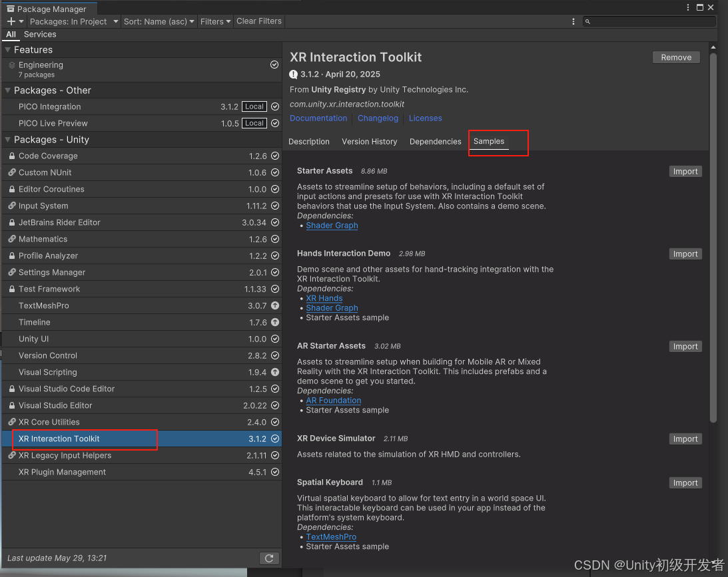The height and width of the screenshot is (577, 728).
Task: Click the add package plus icon
Action: pos(11,21)
